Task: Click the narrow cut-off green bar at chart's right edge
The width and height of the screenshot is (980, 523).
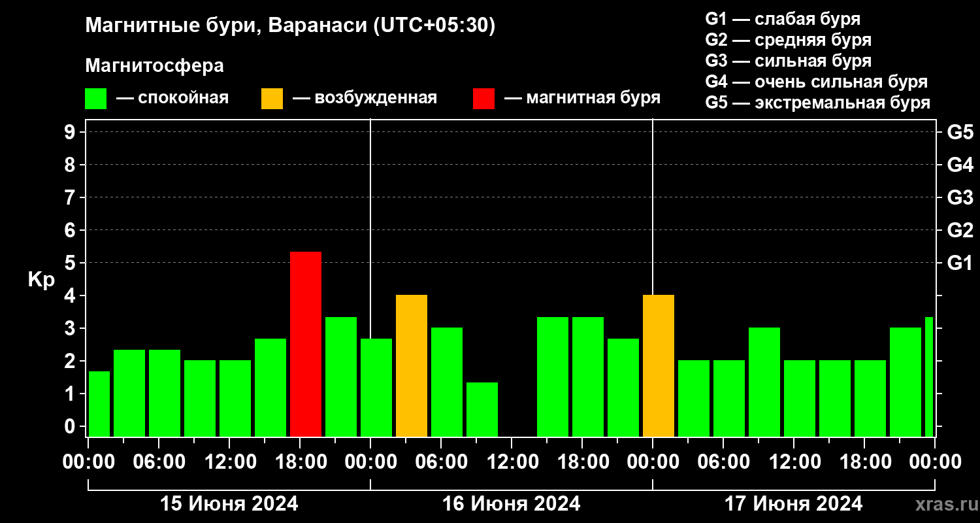Action: (929, 377)
